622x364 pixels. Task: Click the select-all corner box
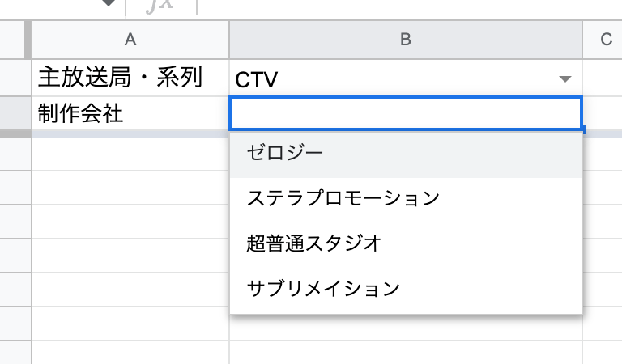pyautogui.click(x=15, y=40)
